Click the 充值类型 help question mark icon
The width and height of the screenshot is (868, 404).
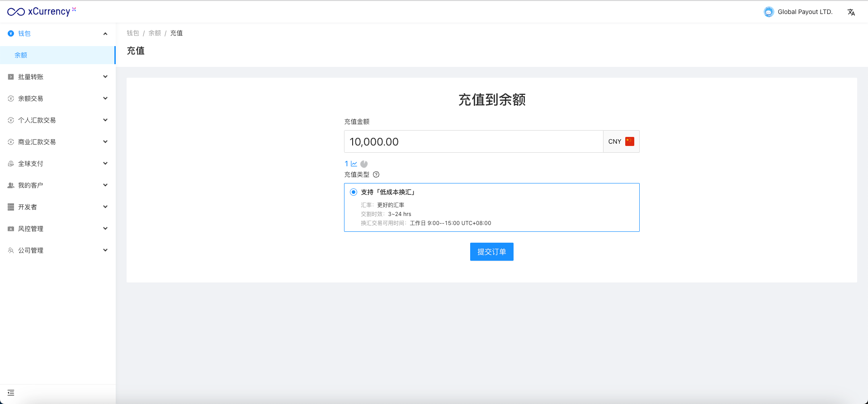[376, 174]
